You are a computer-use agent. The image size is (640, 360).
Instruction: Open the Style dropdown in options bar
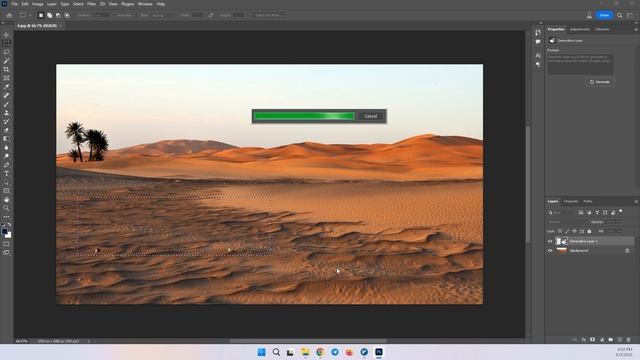(x=163, y=15)
